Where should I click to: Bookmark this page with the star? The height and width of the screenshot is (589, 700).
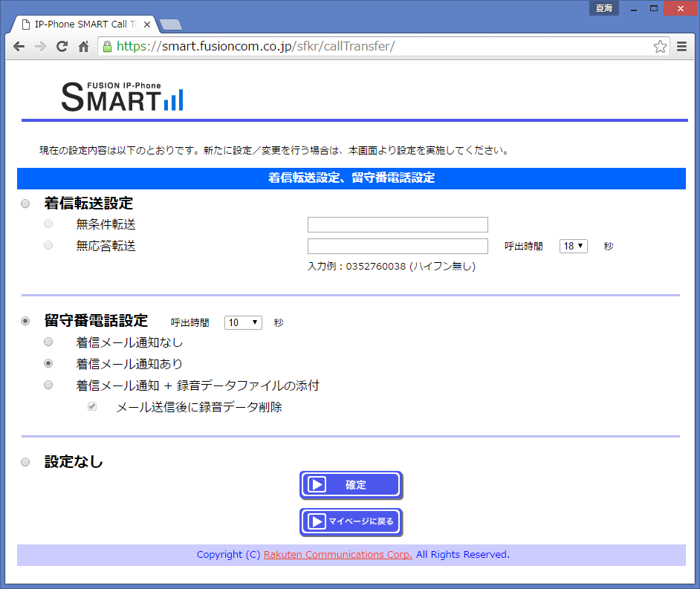click(x=660, y=46)
